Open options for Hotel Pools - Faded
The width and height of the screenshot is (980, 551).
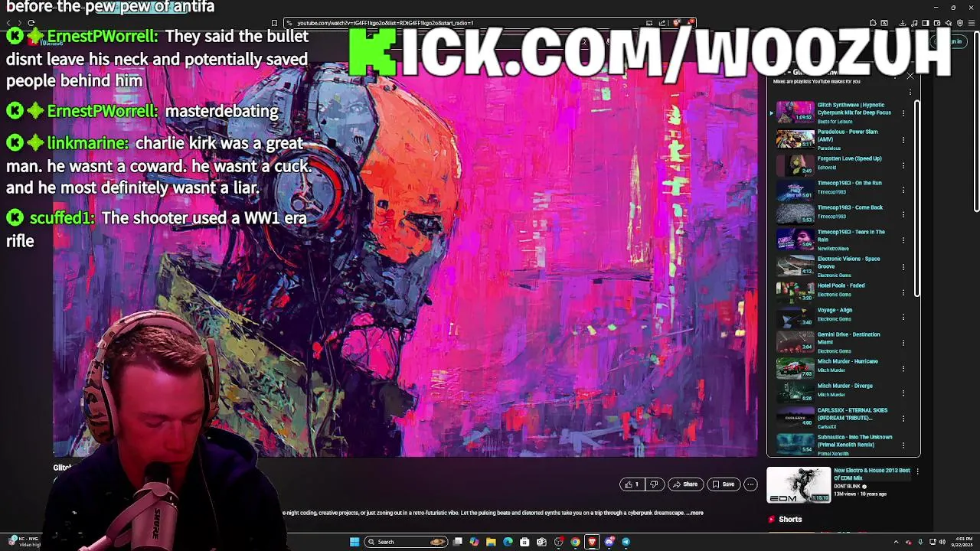coord(903,292)
